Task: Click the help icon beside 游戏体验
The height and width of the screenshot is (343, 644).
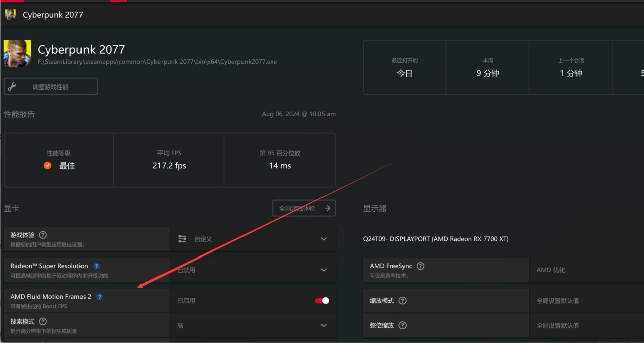Action: tap(43, 235)
